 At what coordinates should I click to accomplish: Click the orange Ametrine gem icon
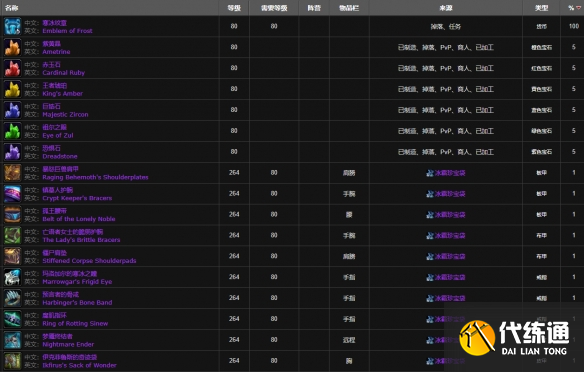tap(12, 47)
